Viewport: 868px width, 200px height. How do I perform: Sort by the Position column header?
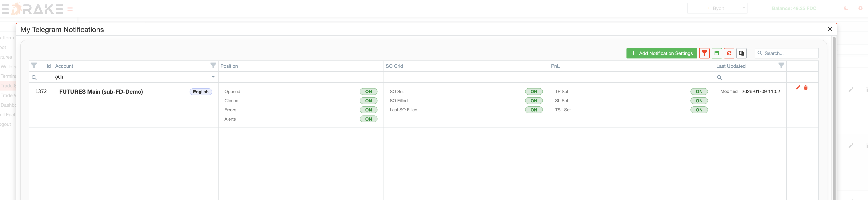tap(229, 66)
